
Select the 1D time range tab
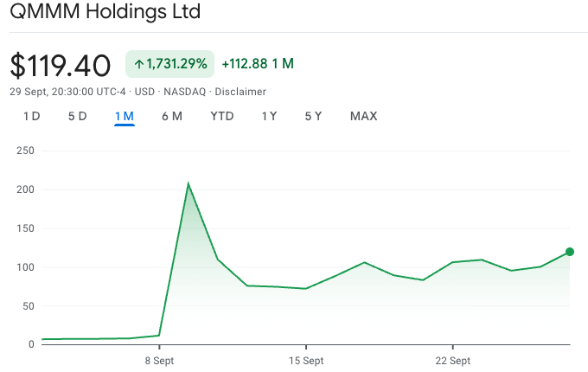click(31, 116)
